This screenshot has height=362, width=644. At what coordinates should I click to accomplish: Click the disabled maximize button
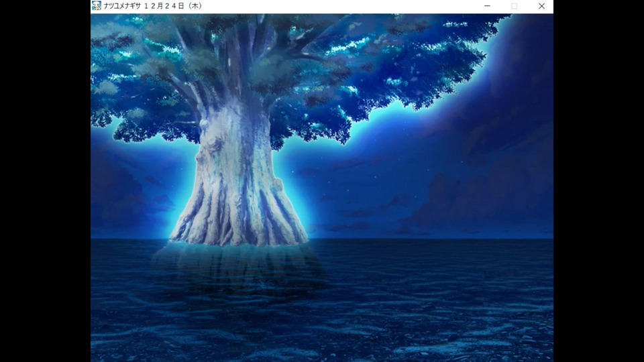515,6
